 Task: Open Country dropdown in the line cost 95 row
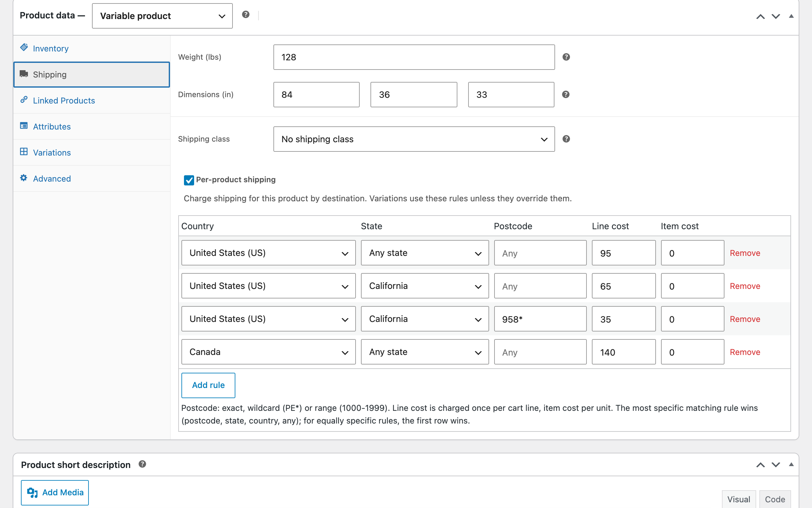(x=268, y=253)
